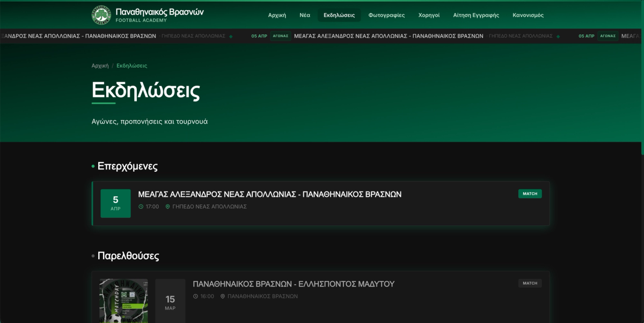The image size is (644, 323).
Task: Open the matchday poster thumbnail
Action: 123,301
